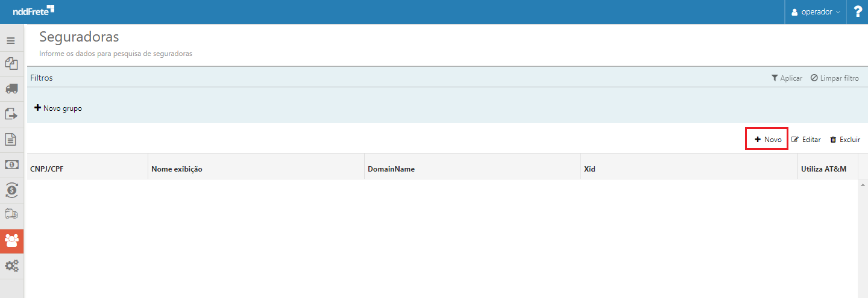Expand the operador user dropdown
This screenshot has height=298, width=868.
[816, 12]
